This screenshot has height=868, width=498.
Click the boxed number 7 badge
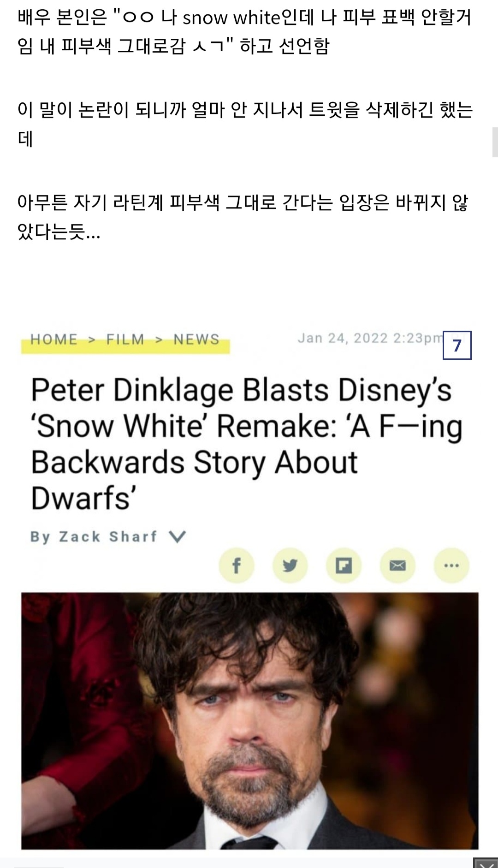(x=457, y=345)
